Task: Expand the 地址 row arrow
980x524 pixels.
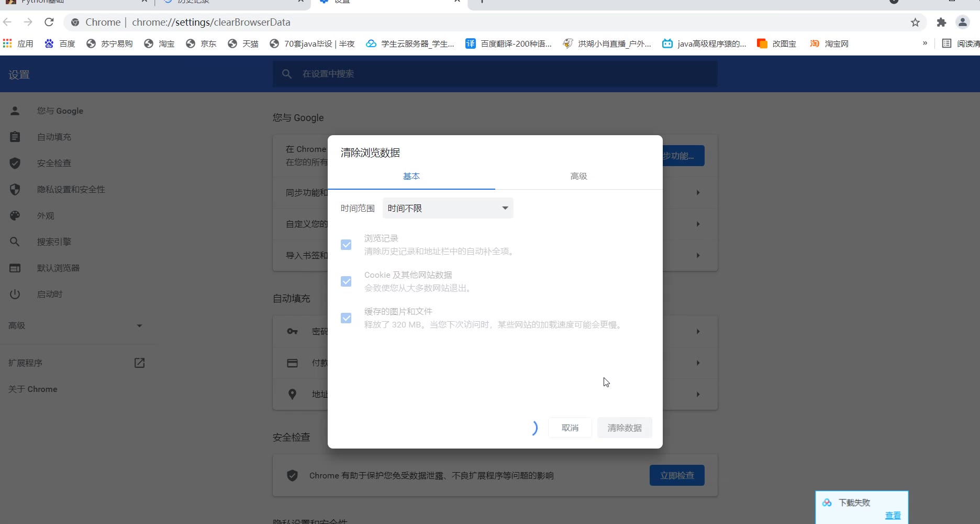Action: click(698, 394)
